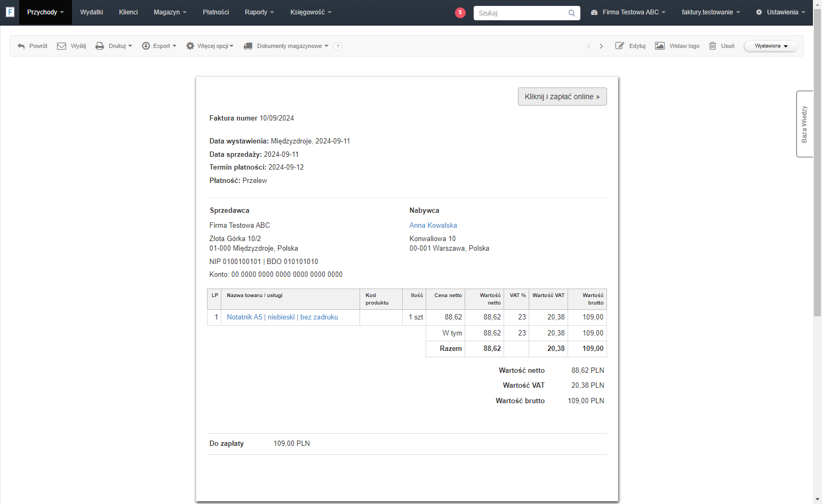Click the Do zapłaty 109,00 PLN amount
This screenshot has height=504, width=822.
(292, 444)
